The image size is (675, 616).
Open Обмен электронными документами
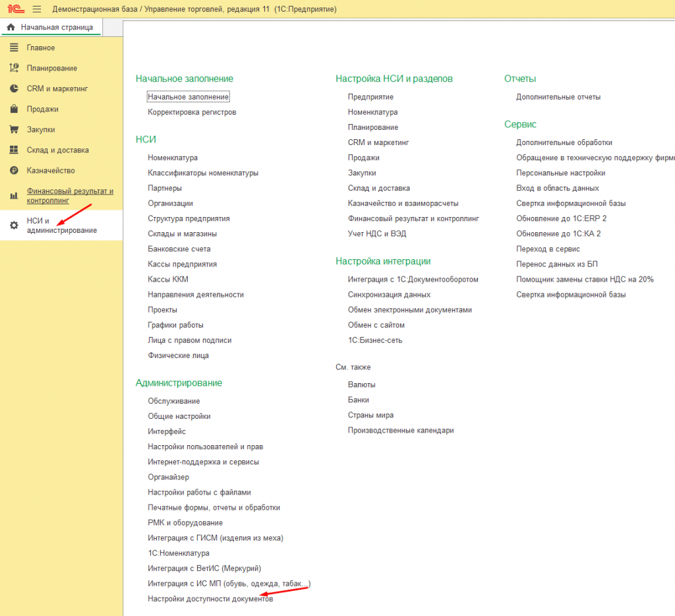pos(410,310)
